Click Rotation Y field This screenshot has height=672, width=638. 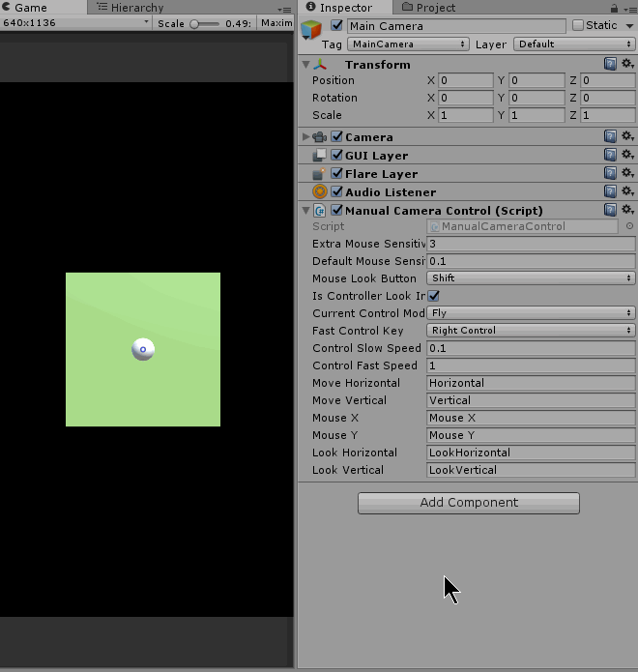pos(536,98)
